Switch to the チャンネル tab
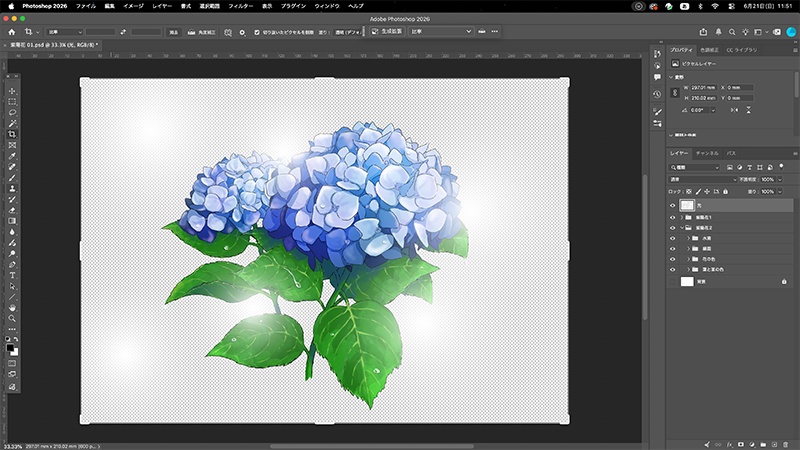The width and height of the screenshot is (800, 450). (x=707, y=153)
